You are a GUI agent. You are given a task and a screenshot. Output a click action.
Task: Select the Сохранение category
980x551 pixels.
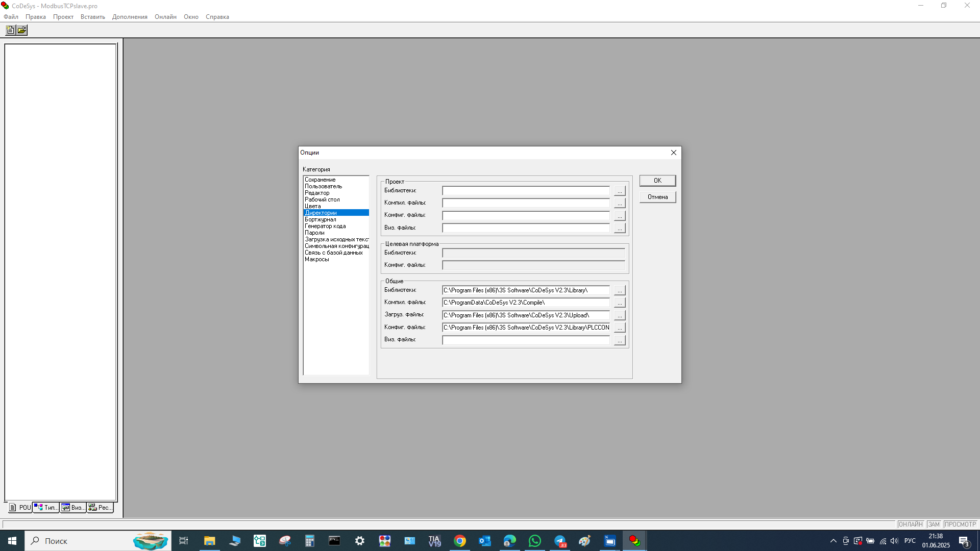tap(320, 180)
